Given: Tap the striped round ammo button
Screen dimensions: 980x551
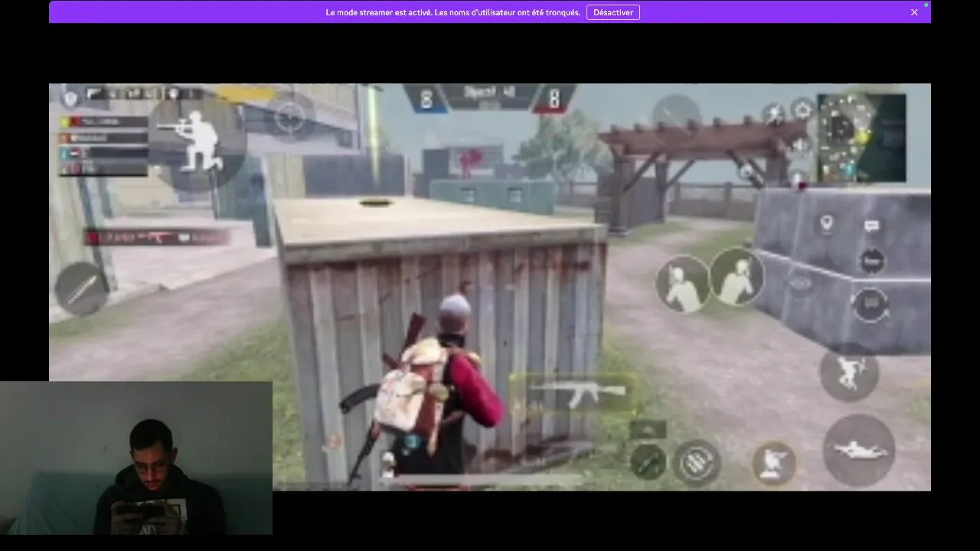Looking at the screenshot, I should pyautogui.click(x=697, y=462).
